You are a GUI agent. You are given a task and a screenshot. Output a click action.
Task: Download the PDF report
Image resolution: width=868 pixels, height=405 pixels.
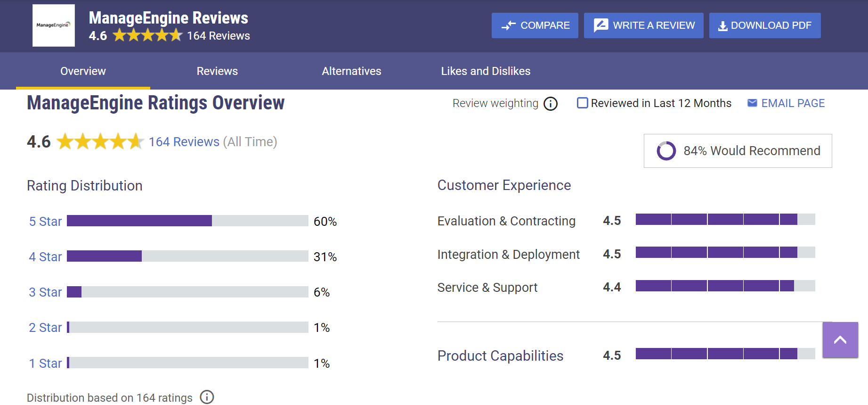765,25
